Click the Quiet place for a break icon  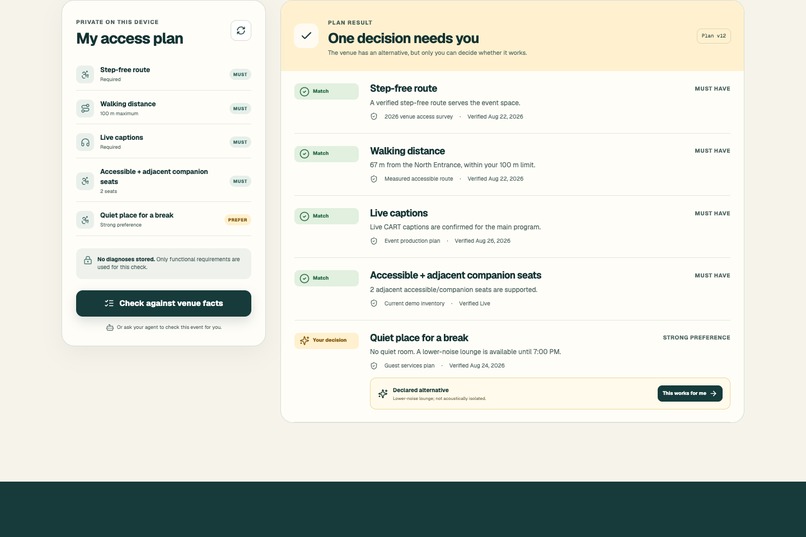[x=85, y=220]
